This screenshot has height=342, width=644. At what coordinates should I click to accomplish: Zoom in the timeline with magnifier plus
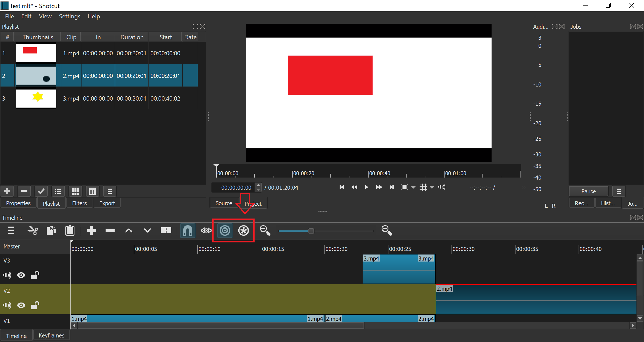(x=387, y=230)
